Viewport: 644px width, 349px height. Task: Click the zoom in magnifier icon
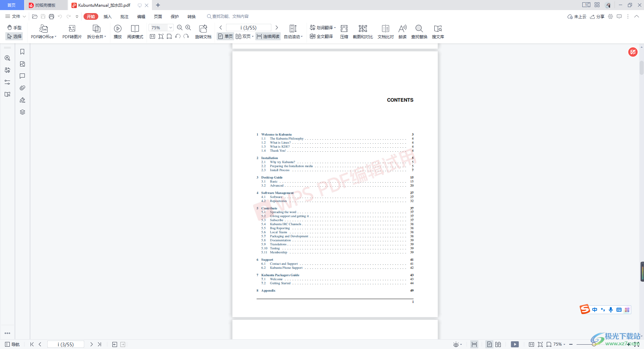pyautogui.click(x=188, y=28)
